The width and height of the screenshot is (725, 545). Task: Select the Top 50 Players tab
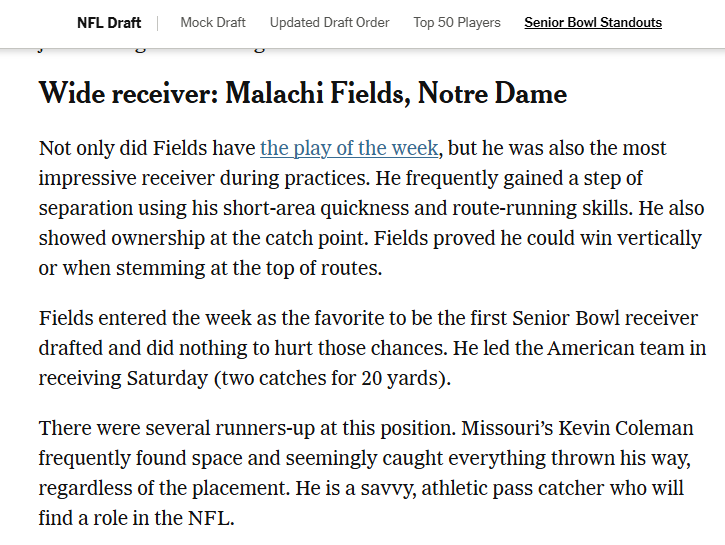coord(457,22)
